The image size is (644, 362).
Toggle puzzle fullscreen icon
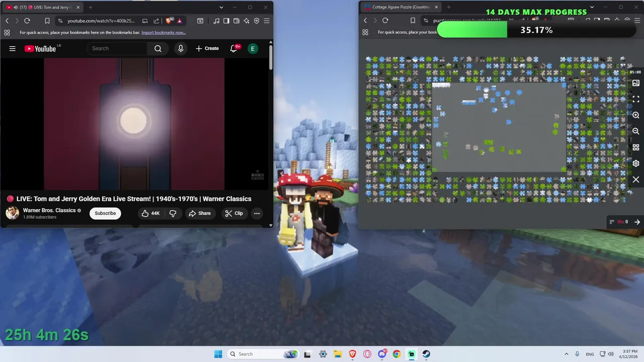636,99
